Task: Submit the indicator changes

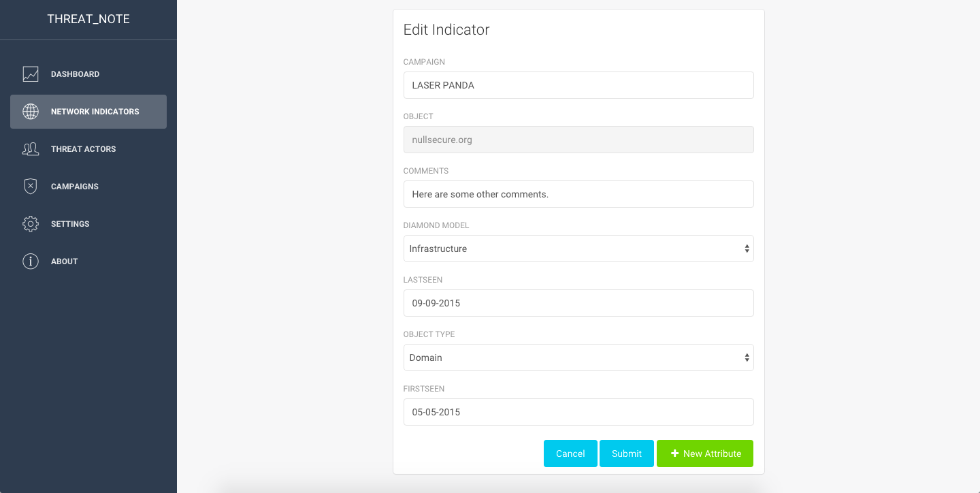Action: point(627,454)
